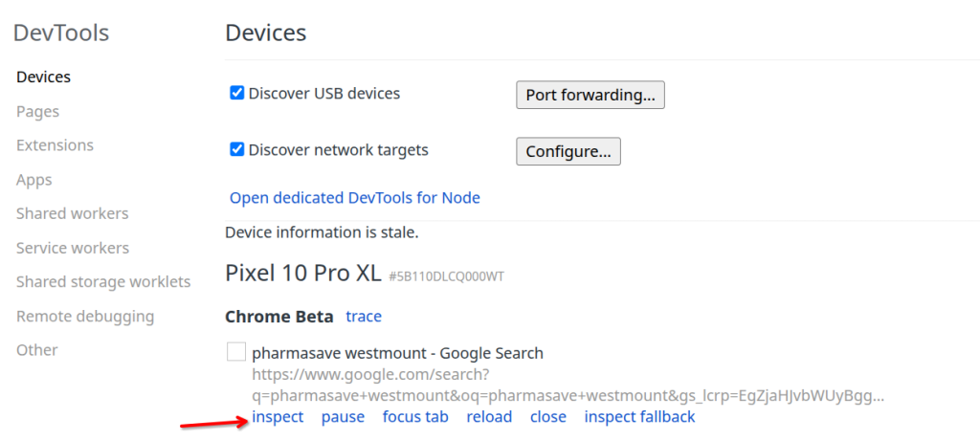Viewport: 980px width, 441px height.
Task: Reload the pharmasave westmount tab
Action: coord(489,417)
